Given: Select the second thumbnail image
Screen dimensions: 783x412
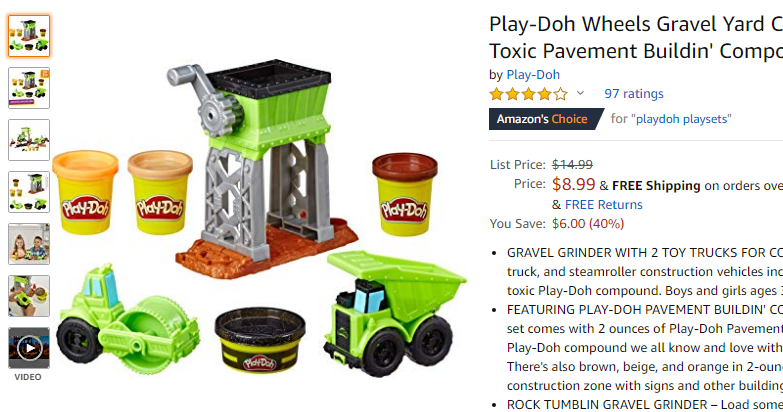Looking at the screenshot, I should [x=29, y=88].
